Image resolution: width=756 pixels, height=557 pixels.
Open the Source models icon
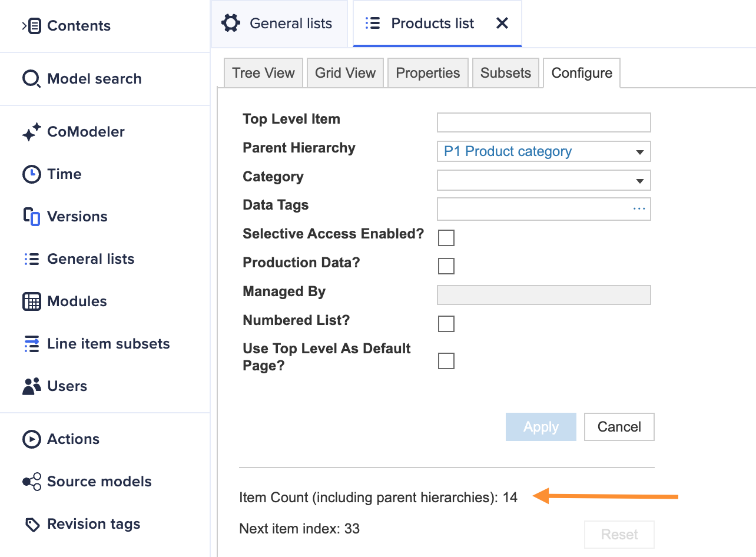coord(31,482)
